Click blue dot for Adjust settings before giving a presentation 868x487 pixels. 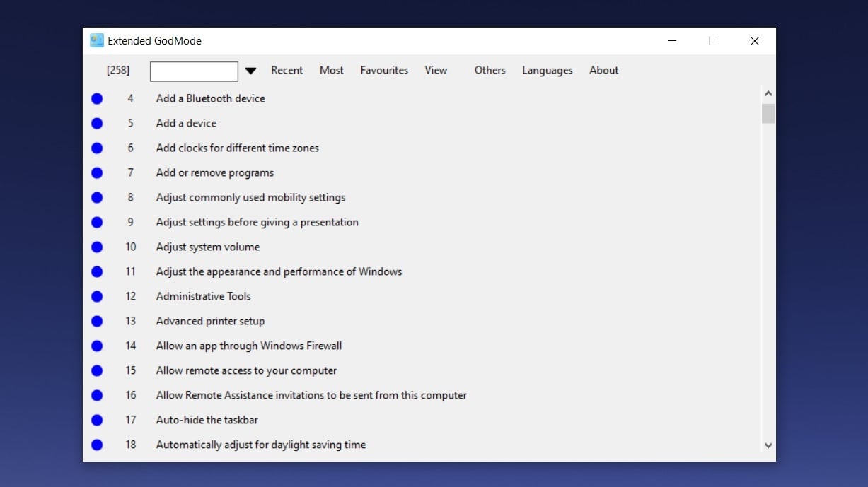pos(97,223)
